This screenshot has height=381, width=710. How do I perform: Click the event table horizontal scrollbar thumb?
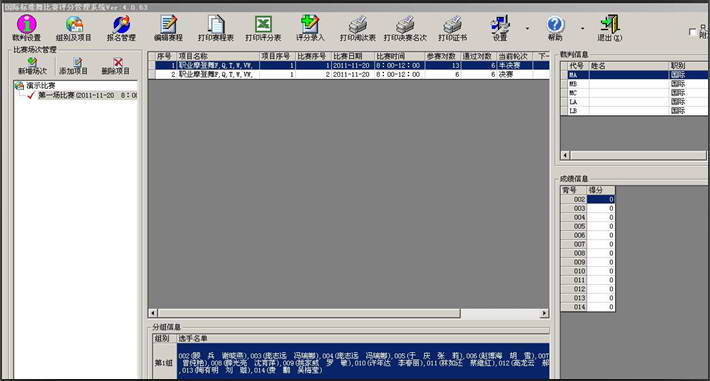309,313
